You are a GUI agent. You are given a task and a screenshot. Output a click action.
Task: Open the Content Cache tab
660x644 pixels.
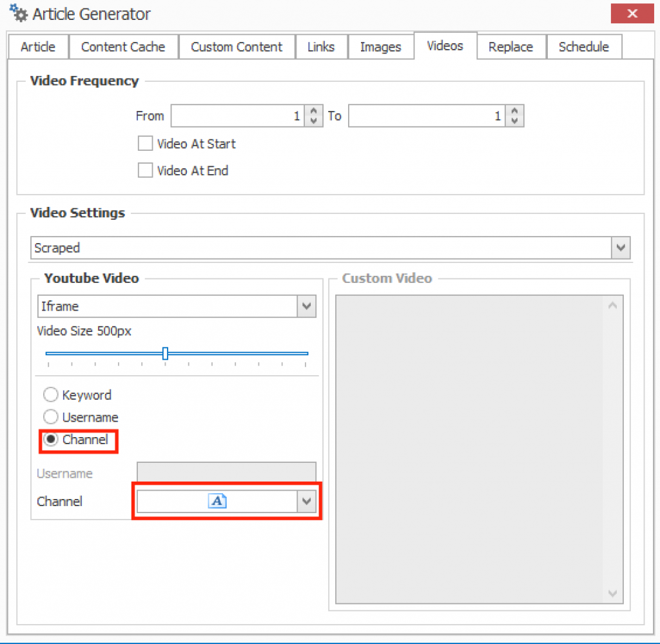click(x=122, y=46)
